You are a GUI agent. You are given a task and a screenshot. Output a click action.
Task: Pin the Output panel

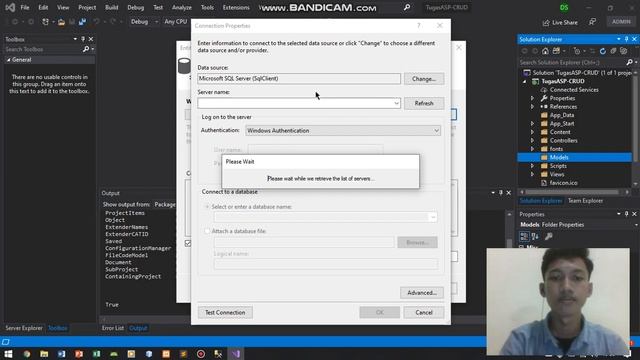[501, 193]
